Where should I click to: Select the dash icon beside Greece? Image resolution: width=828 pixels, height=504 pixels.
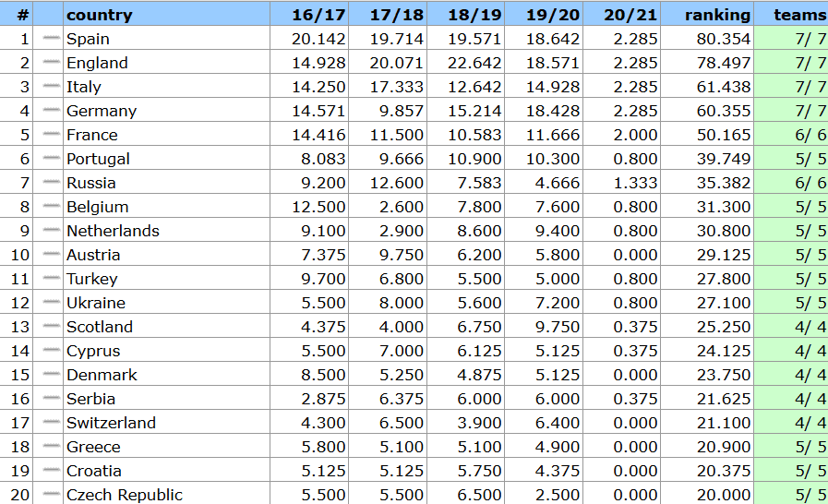point(51,446)
